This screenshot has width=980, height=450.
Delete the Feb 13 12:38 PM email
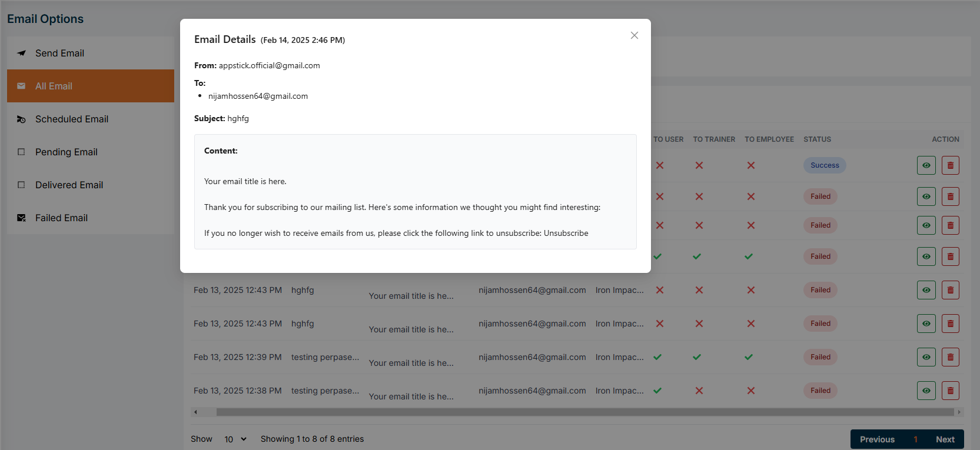951,391
